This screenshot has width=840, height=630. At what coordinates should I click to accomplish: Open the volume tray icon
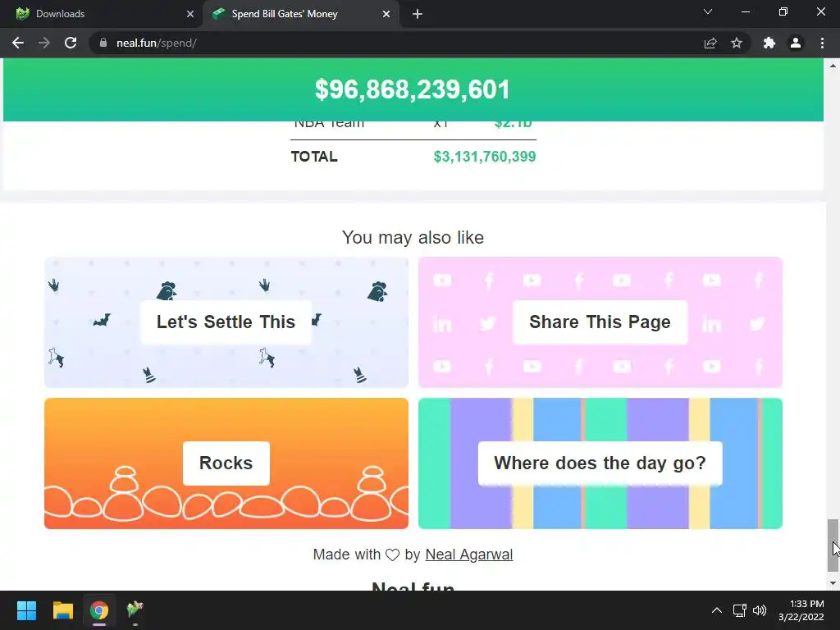[759, 610]
